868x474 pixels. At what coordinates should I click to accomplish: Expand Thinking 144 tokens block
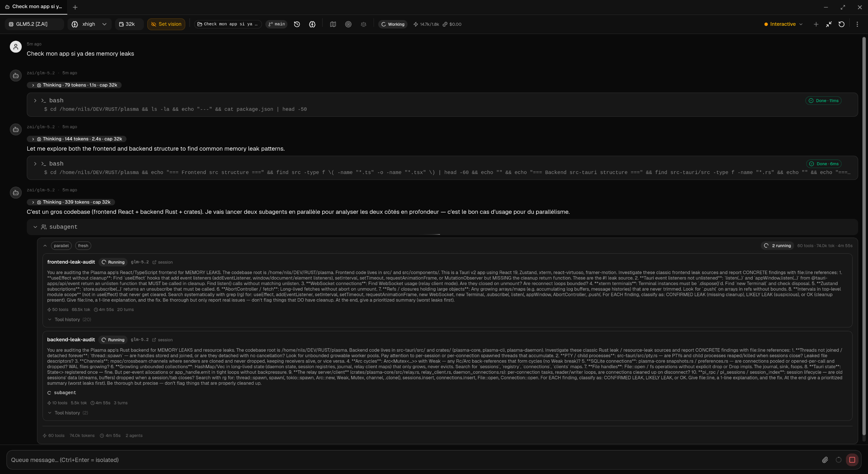pos(77,139)
